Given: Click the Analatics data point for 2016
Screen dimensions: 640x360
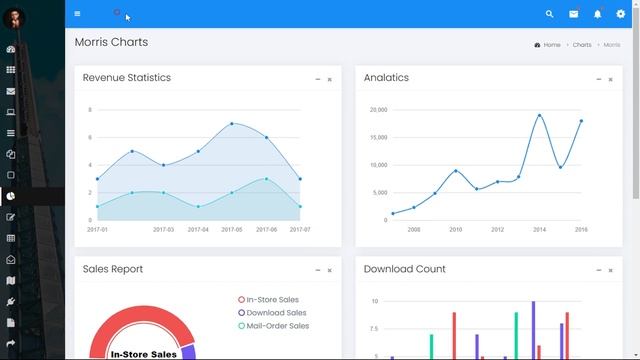Looking at the screenshot, I should tap(581, 121).
